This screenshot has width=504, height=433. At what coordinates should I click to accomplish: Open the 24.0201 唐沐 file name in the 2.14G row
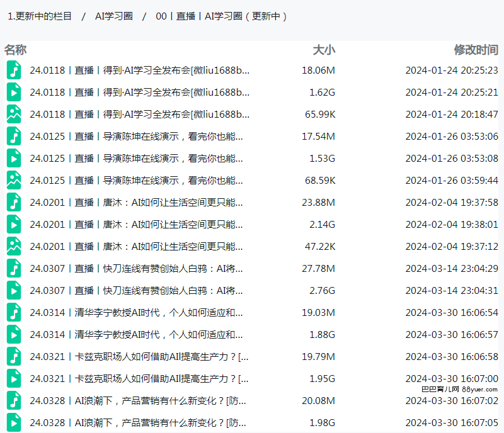pyautogui.click(x=136, y=224)
